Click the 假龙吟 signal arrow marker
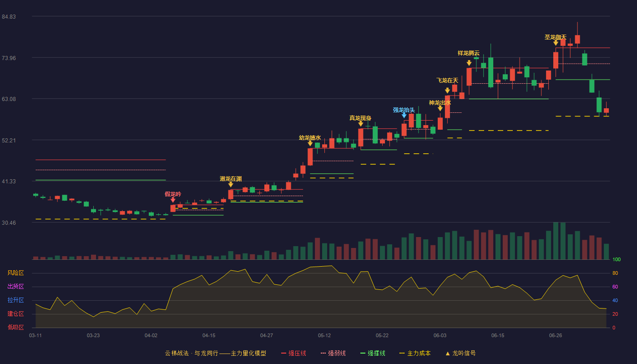Image resolution: width=637 pixels, height=364 pixels. click(x=173, y=200)
